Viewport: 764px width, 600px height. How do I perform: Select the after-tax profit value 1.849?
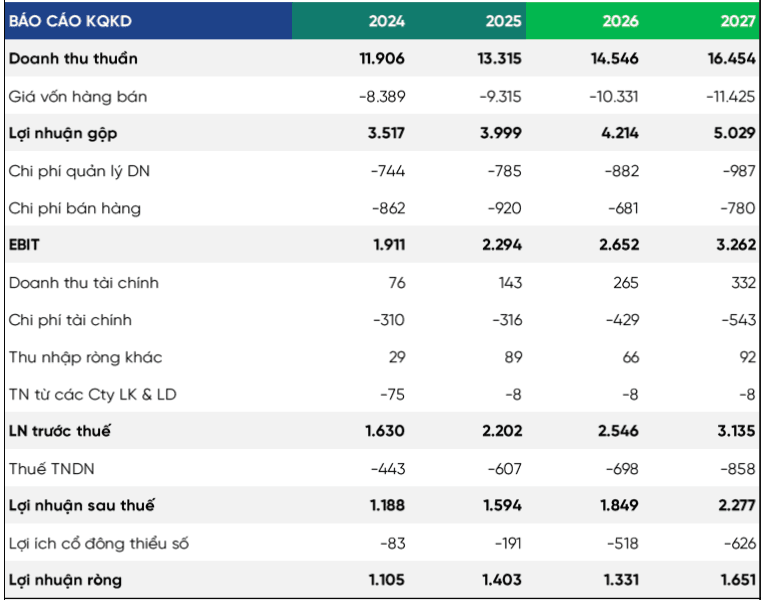(x=619, y=505)
